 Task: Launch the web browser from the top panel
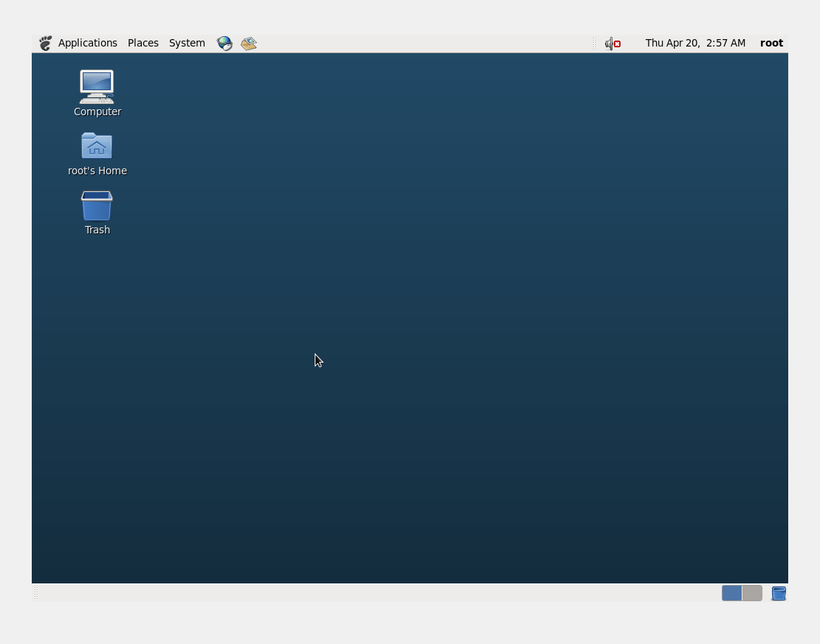pos(224,43)
